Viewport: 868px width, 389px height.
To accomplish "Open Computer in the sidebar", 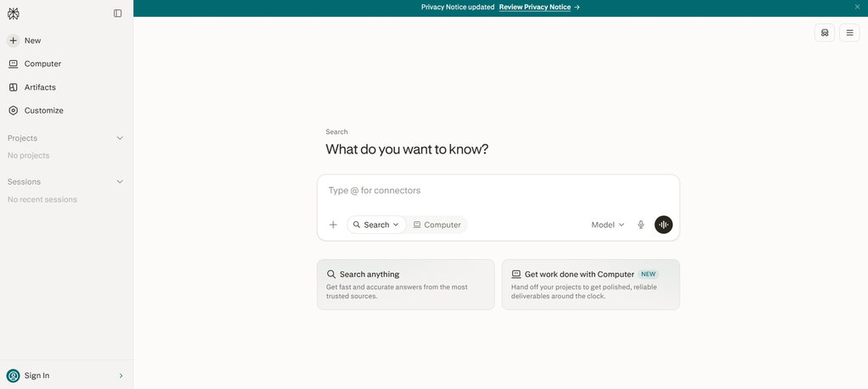I will pos(34,64).
